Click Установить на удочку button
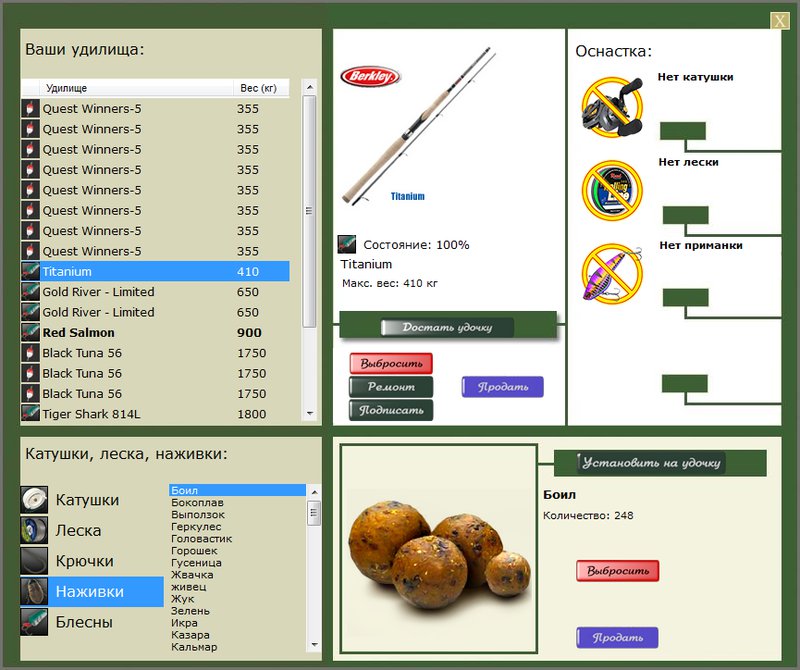This screenshot has height=670, width=800. (x=651, y=463)
